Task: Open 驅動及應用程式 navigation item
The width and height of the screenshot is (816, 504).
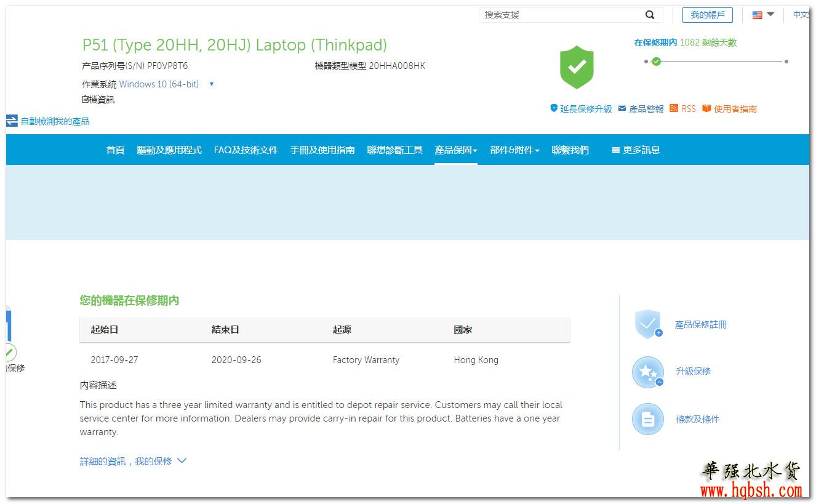Action: pyautogui.click(x=169, y=150)
